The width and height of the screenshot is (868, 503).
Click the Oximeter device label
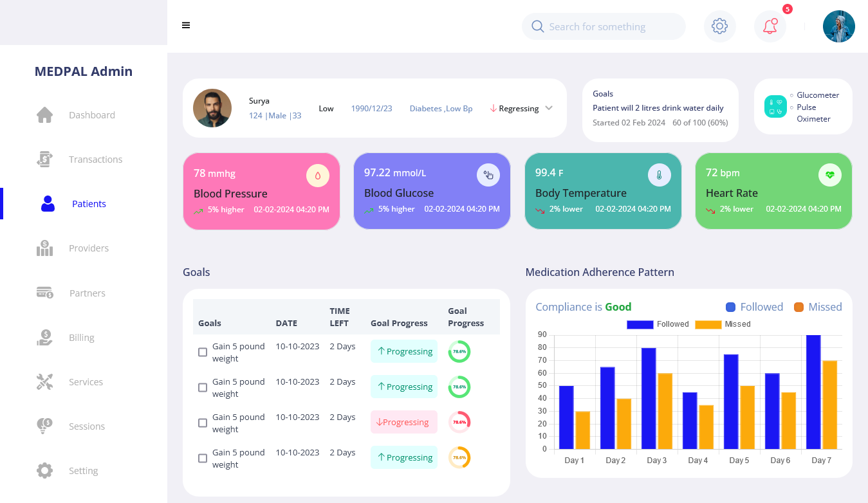813,119
